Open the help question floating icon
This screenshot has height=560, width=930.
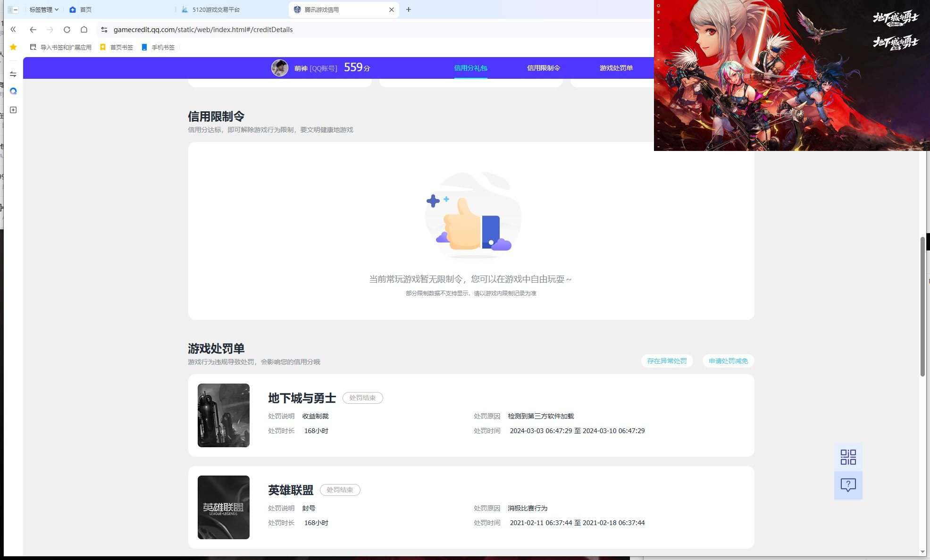click(x=848, y=485)
